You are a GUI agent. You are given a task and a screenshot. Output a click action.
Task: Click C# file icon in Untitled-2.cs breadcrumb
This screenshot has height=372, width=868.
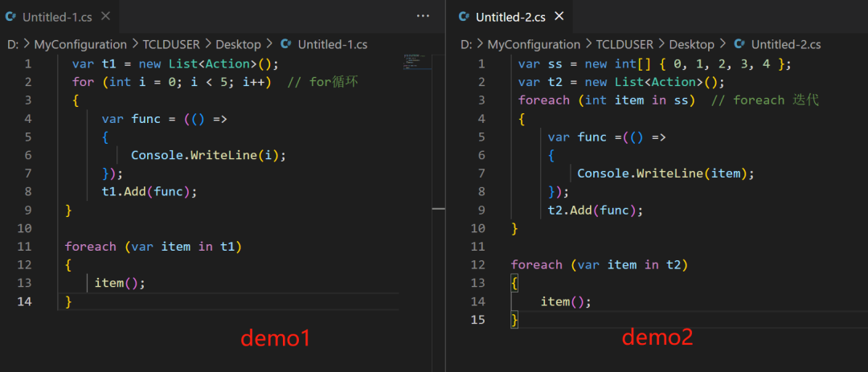click(739, 44)
